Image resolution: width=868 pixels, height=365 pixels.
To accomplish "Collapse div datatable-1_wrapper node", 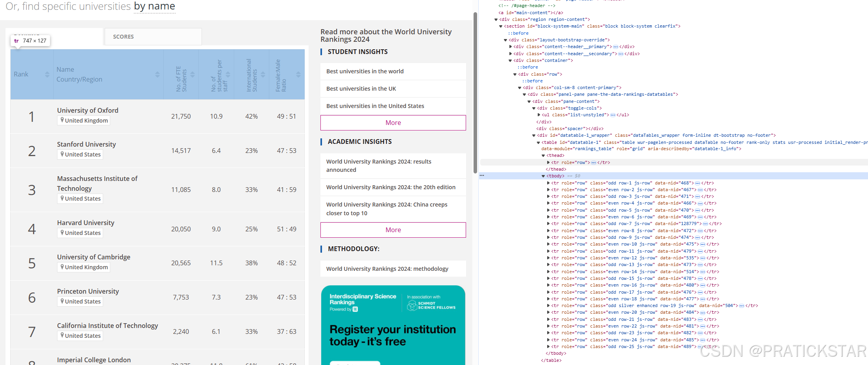I will click(x=534, y=136).
